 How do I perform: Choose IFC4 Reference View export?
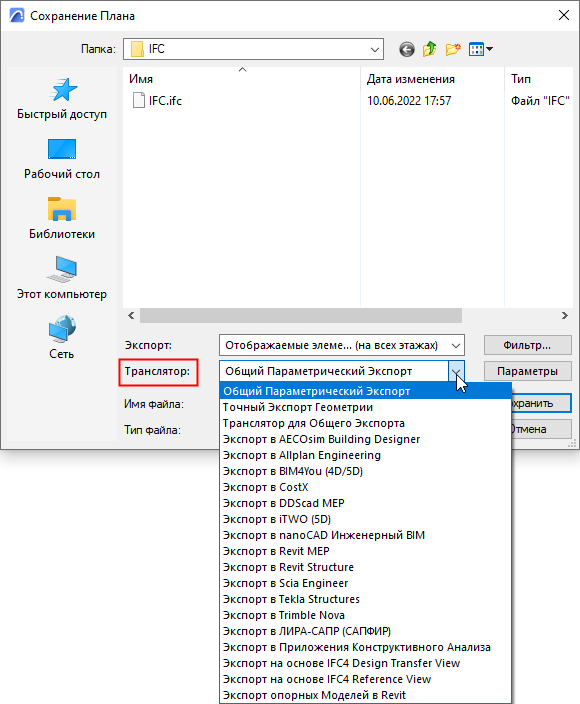pyautogui.click(x=365, y=679)
